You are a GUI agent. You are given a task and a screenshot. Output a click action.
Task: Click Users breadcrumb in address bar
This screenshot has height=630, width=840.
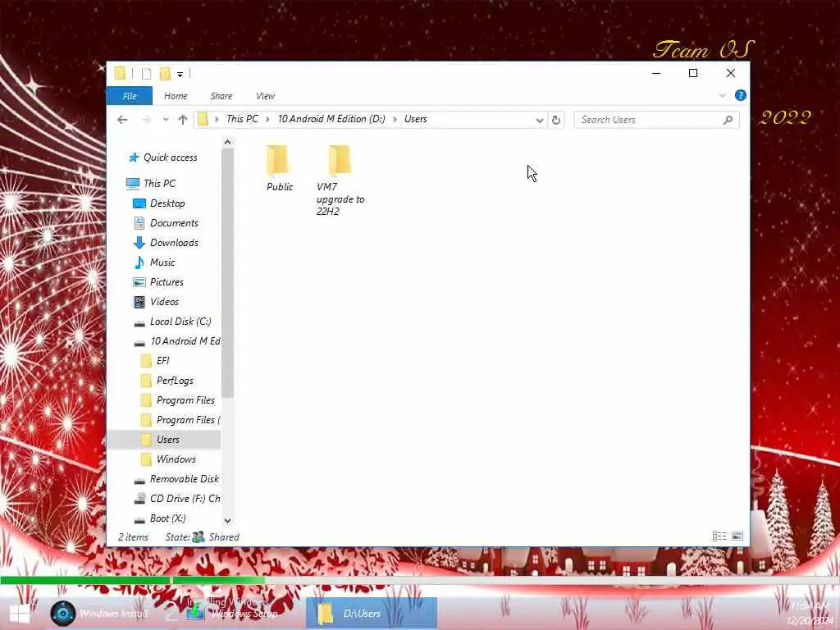416,119
